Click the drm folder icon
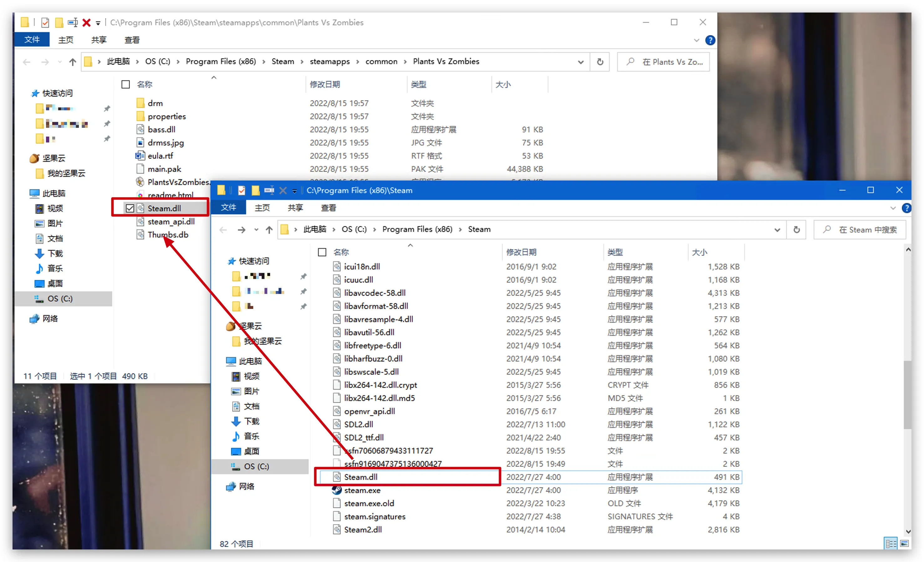The height and width of the screenshot is (562, 924). click(140, 103)
